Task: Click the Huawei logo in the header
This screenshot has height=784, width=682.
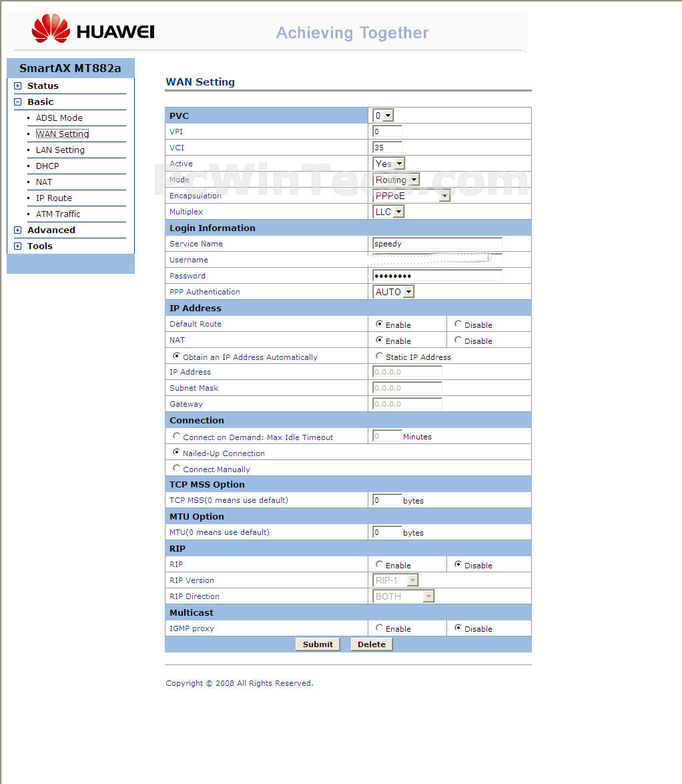Action: (x=93, y=29)
